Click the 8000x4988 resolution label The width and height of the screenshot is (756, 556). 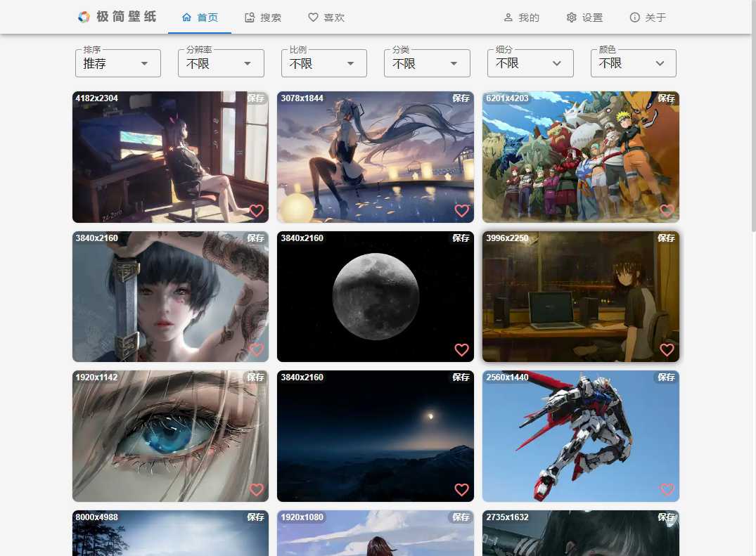point(96,517)
